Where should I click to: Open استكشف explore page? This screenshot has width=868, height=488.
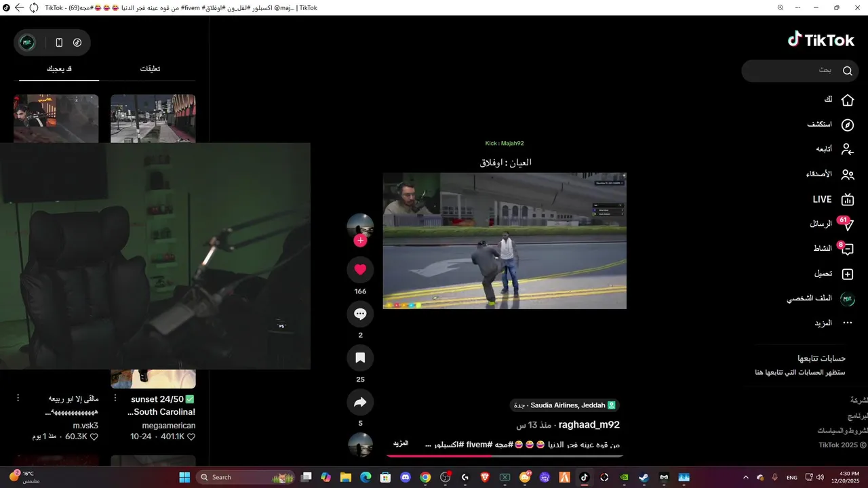831,125
